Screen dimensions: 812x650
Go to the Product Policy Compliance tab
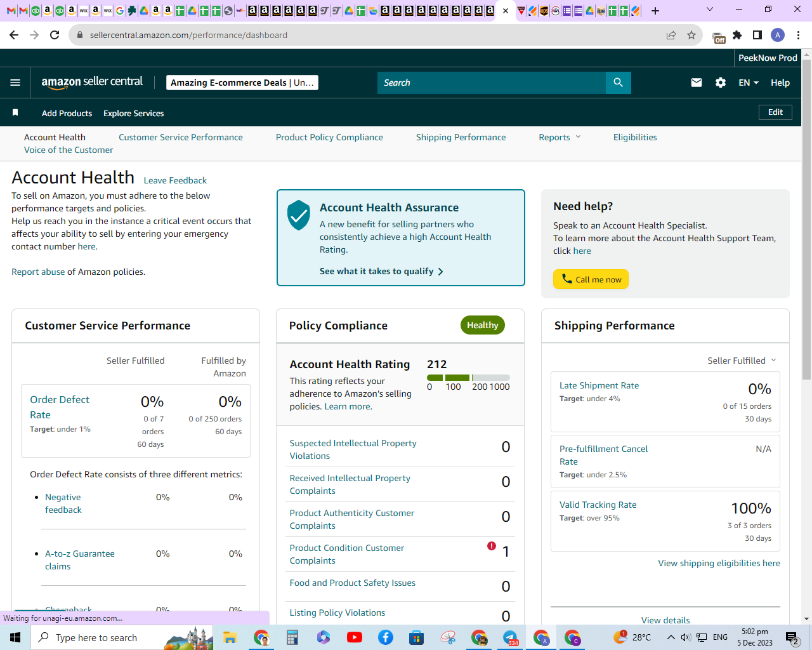[329, 137]
